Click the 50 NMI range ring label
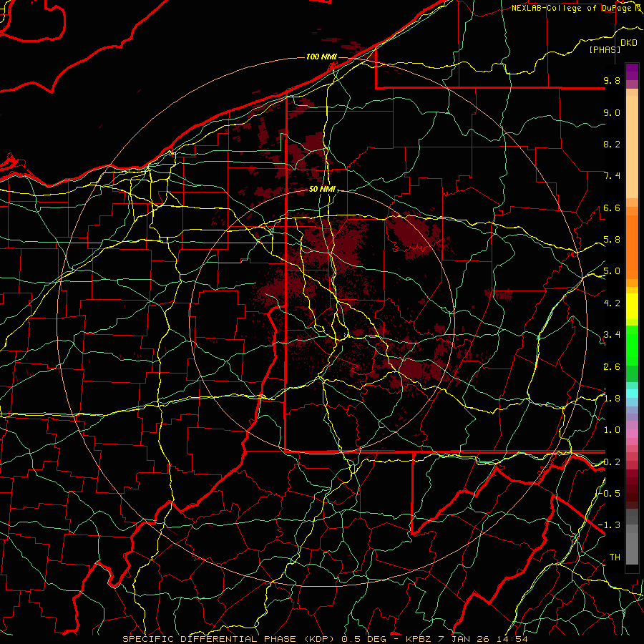644x644 pixels. (x=322, y=190)
